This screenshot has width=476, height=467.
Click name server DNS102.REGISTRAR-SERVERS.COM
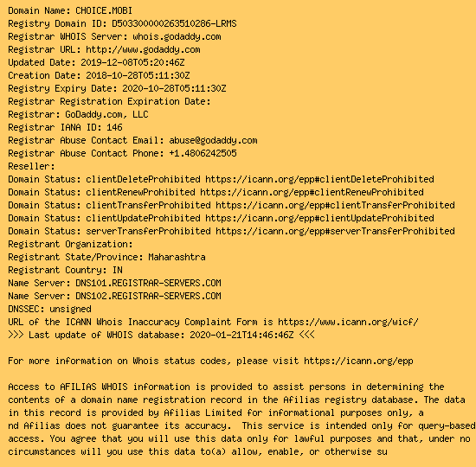click(x=148, y=296)
